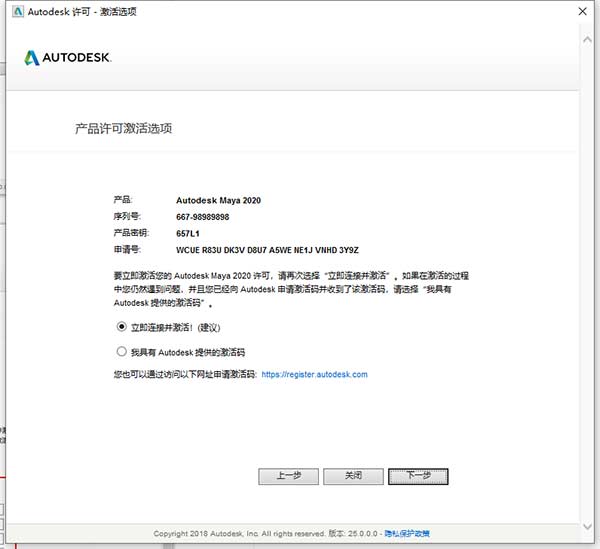Click the scrollbar down arrow
Viewport: 600px width, 549px height.
coord(587,526)
